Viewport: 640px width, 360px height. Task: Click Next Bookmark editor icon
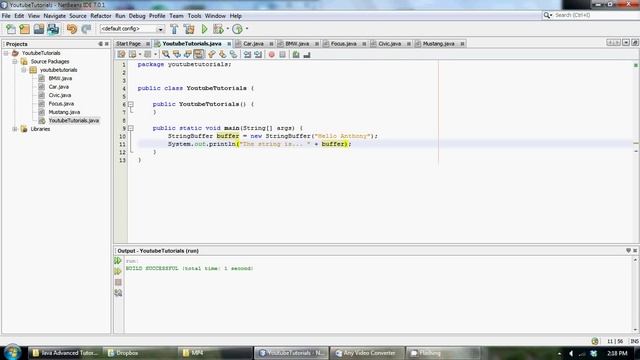pyautogui.click(x=222, y=54)
